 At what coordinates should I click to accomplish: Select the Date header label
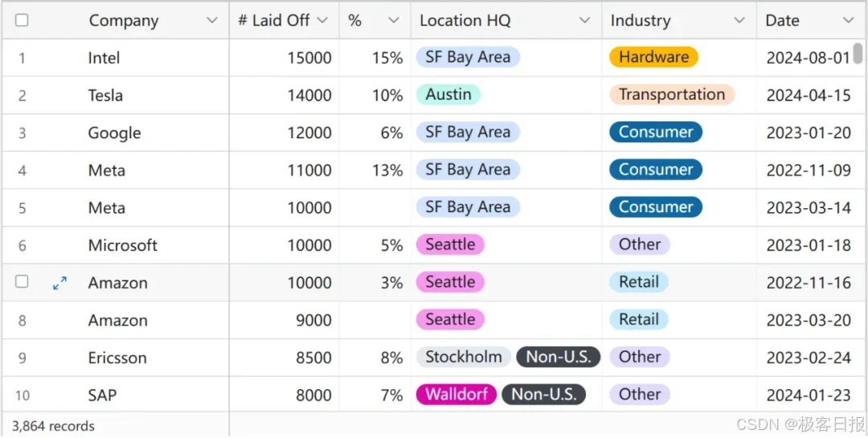point(782,20)
